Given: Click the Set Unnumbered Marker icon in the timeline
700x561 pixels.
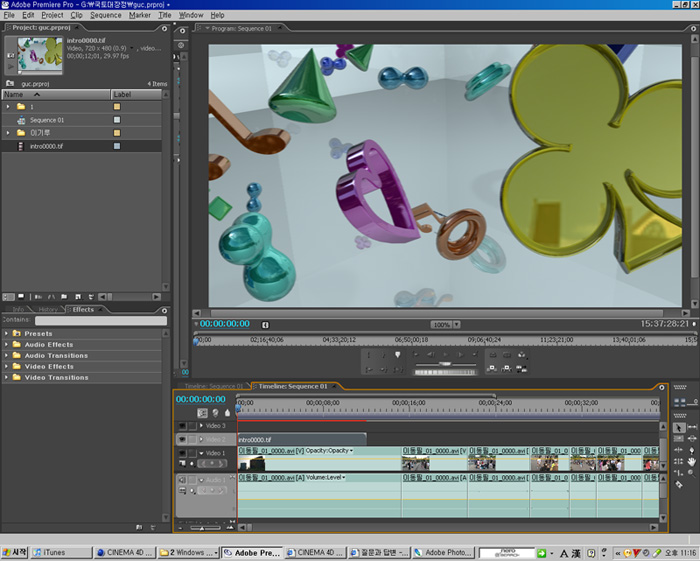Looking at the screenshot, I should [x=227, y=413].
